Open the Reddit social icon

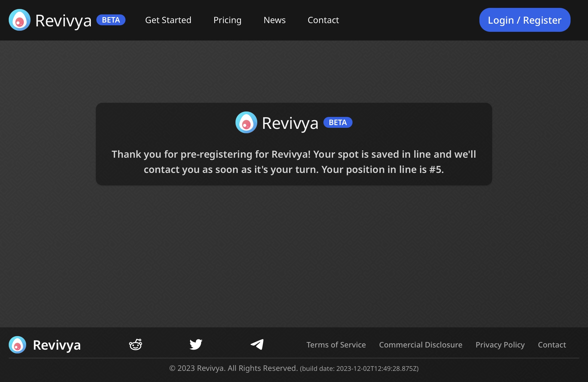click(136, 344)
